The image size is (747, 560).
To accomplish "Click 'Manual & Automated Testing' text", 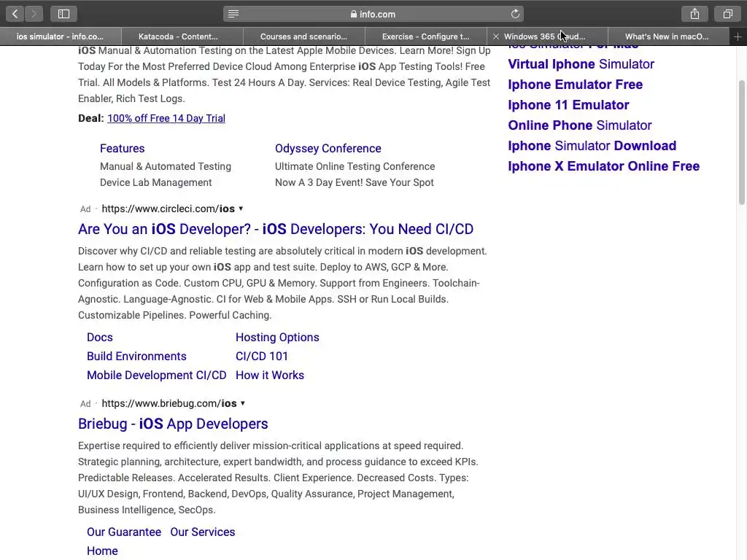I will pos(166,166).
